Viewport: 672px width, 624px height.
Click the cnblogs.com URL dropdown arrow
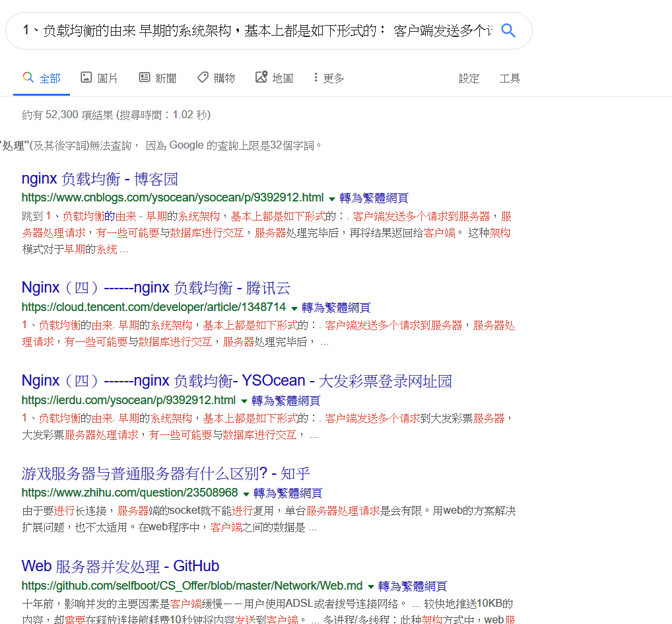[332, 199]
